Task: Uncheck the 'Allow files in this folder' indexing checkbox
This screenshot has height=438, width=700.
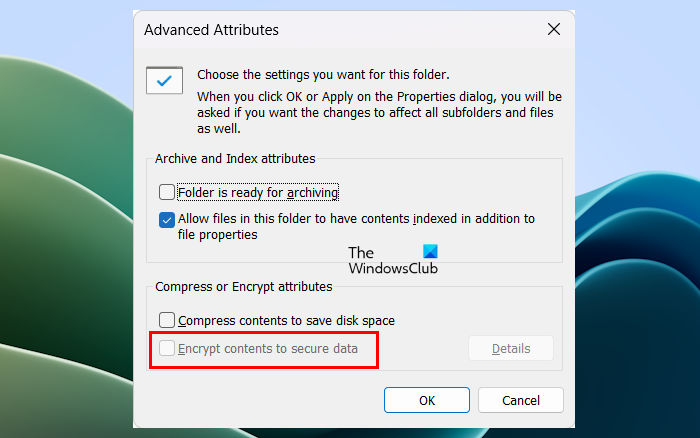Action: pyautogui.click(x=167, y=220)
